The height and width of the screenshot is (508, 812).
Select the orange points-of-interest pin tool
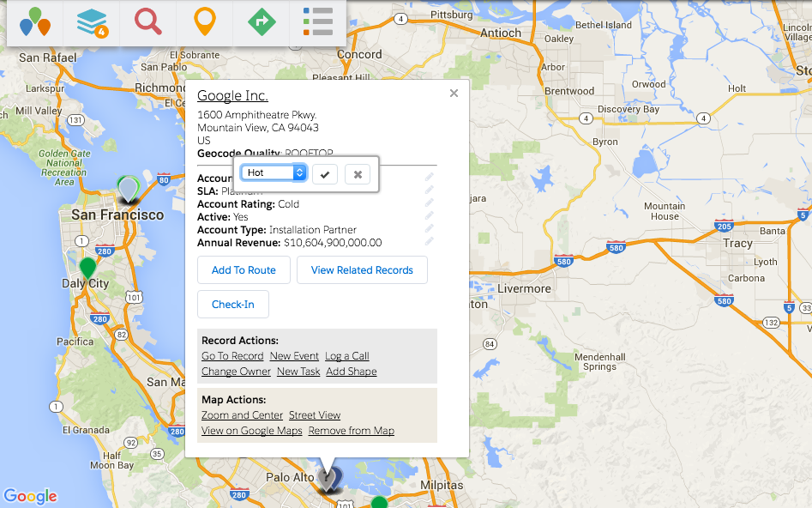(x=205, y=22)
